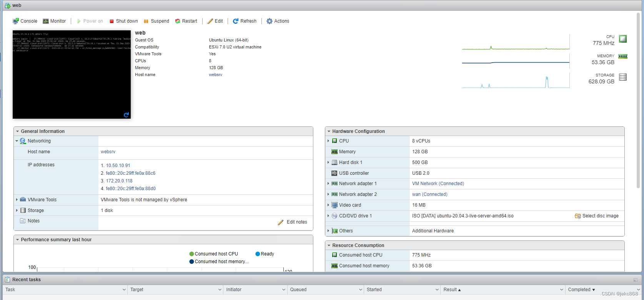Image resolution: width=644 pixels, height=300 pixels.
Task: Refresh the VM page
Action: click(245, 21)
